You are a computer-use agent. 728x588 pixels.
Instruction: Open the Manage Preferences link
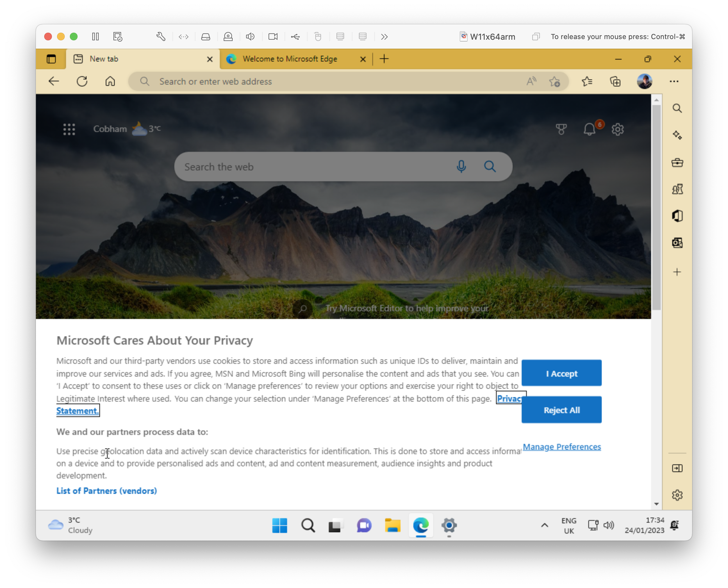point(562,446)
